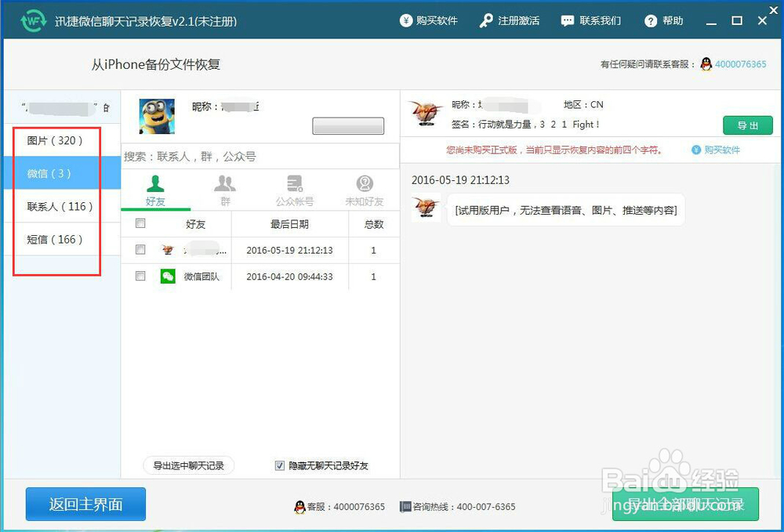Click 导出选中聊天记录 button
Screen dimensions: 784x532
click(x=188, y=465)
